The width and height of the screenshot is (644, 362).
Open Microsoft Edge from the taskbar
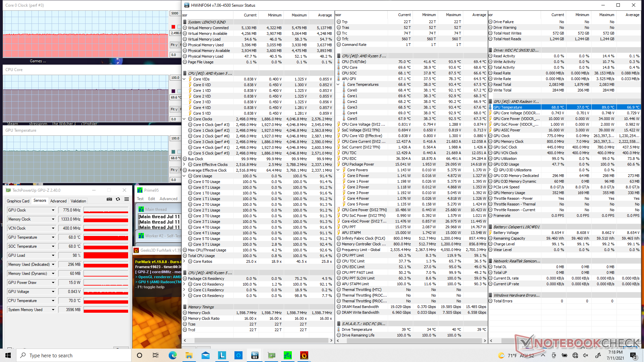[172, 355]
